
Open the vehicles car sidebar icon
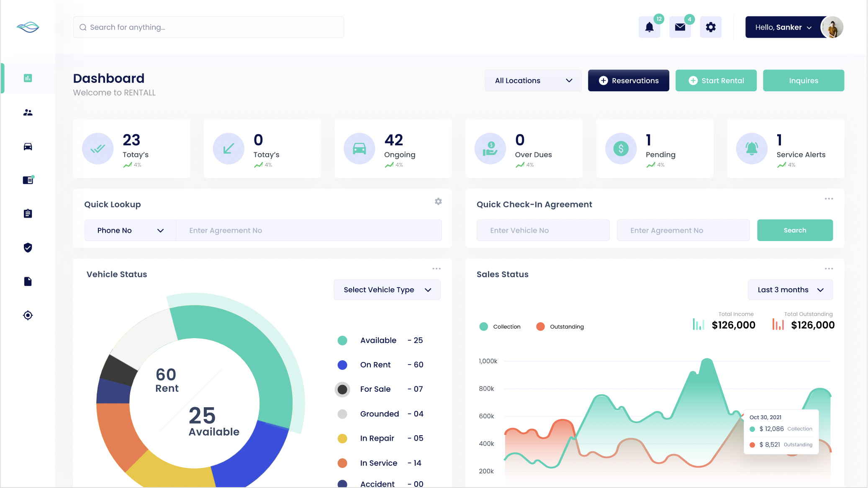coord(28,146)
